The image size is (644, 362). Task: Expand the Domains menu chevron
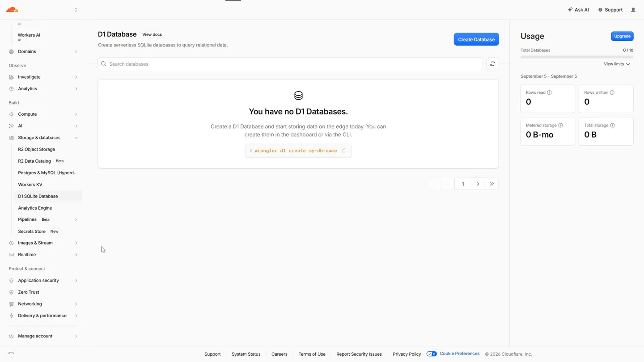click(76, 52)
